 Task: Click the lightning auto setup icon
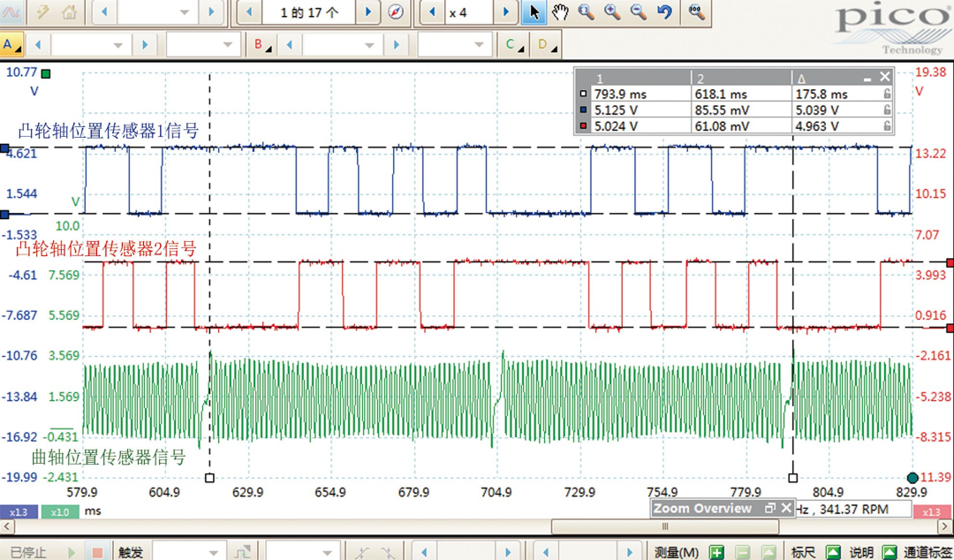pyautogui.click(x=42, y=12)
